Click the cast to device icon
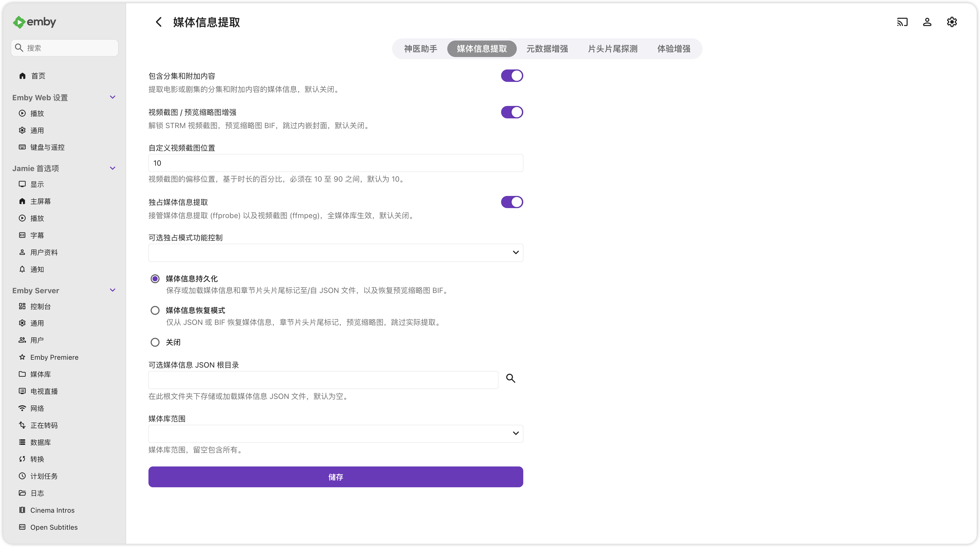The width and height of the screenshot is (980, 547). coord(902,22)
